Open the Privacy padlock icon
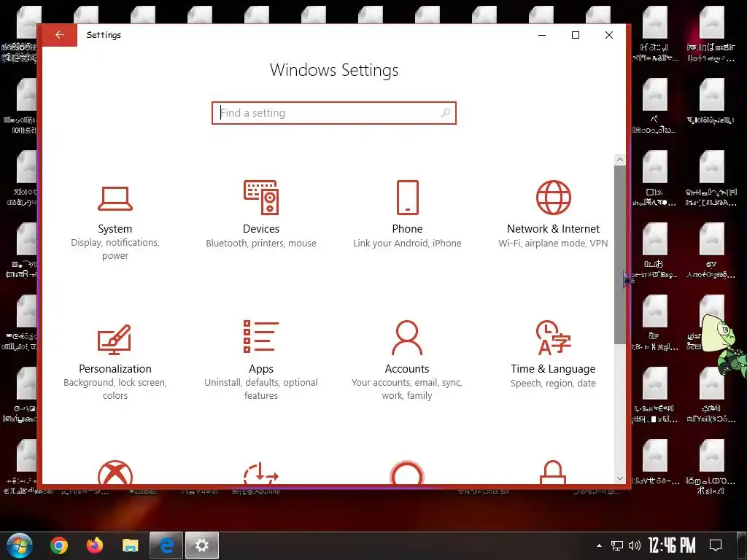This screenshot has height=560, width=747. point(553,472)
